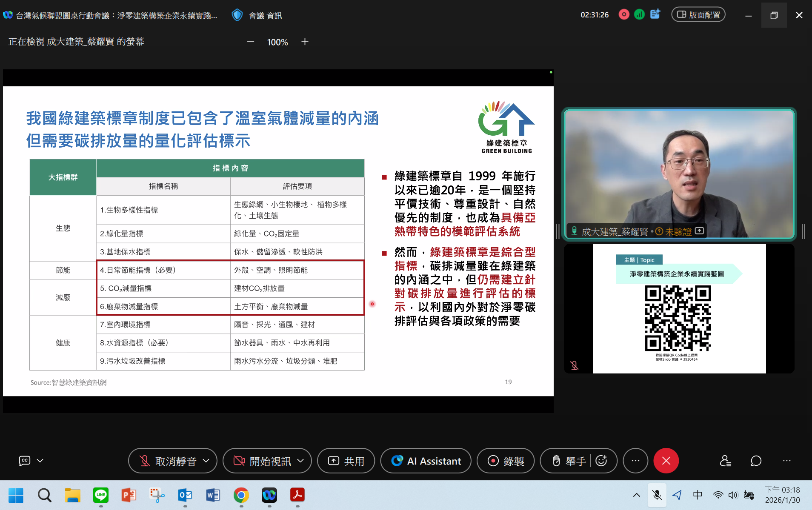Select the QR code Topic video thumbnail

click(679, 309)
